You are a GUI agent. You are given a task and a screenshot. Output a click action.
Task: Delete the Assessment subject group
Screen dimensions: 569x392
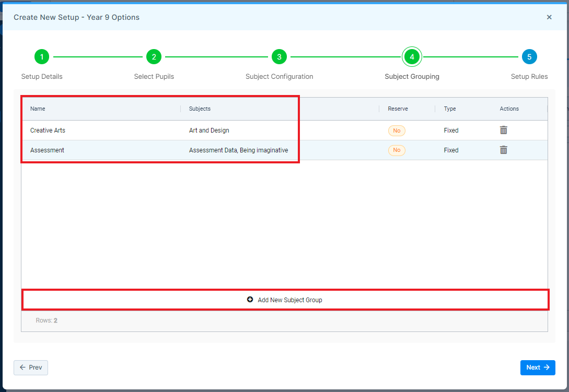pos(503,150)
